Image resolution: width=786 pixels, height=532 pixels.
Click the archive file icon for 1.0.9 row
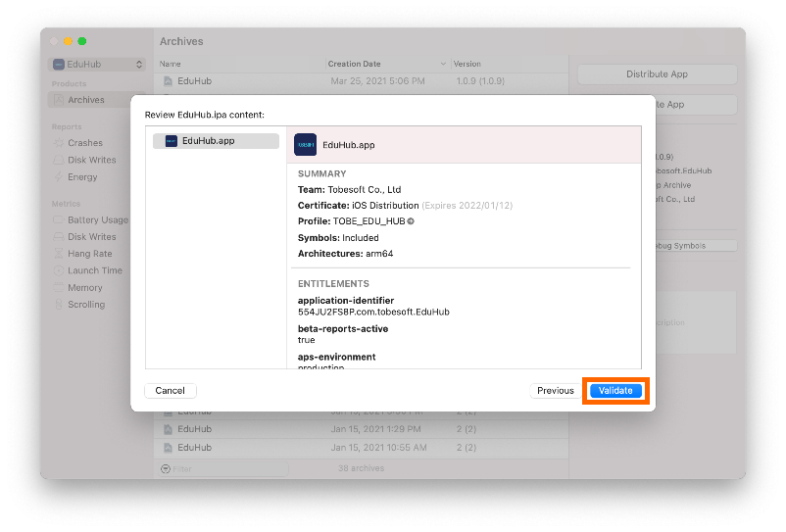point(168,81)
